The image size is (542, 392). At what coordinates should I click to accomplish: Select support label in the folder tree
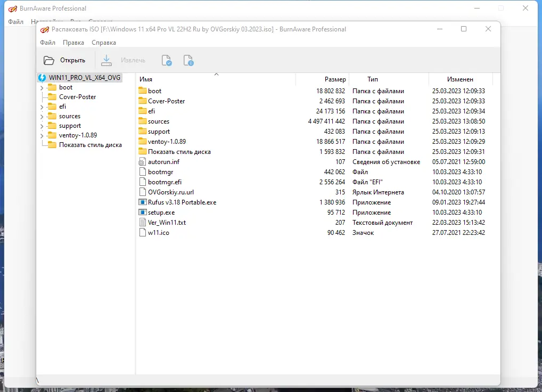pos(70,126)
